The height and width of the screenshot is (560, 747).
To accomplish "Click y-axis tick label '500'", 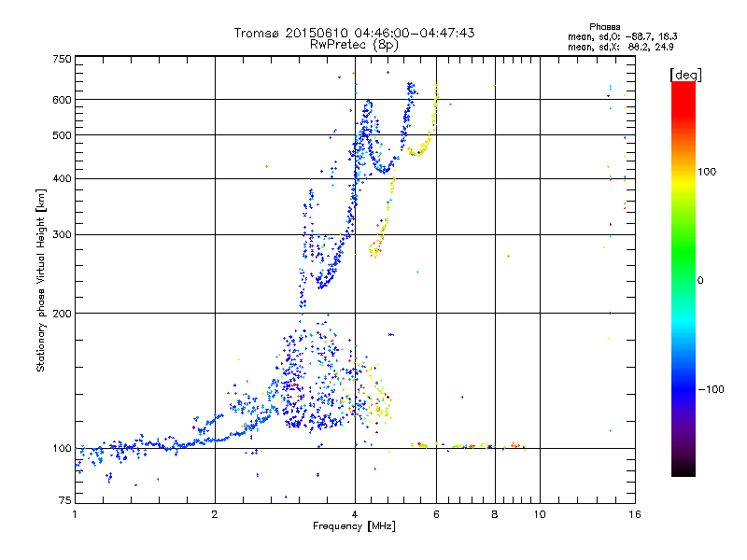I will (62, 135).
